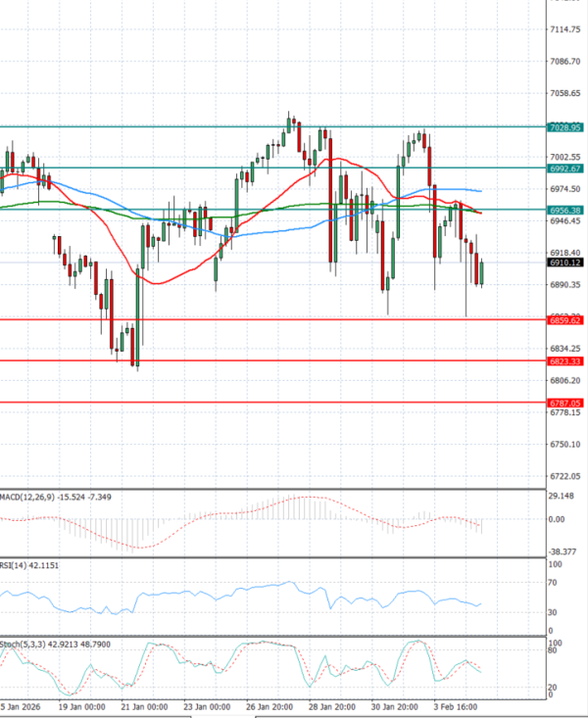Click the red 6787.05 support label
Viewport: 588px width, 718px height.
tap(566, 403)
